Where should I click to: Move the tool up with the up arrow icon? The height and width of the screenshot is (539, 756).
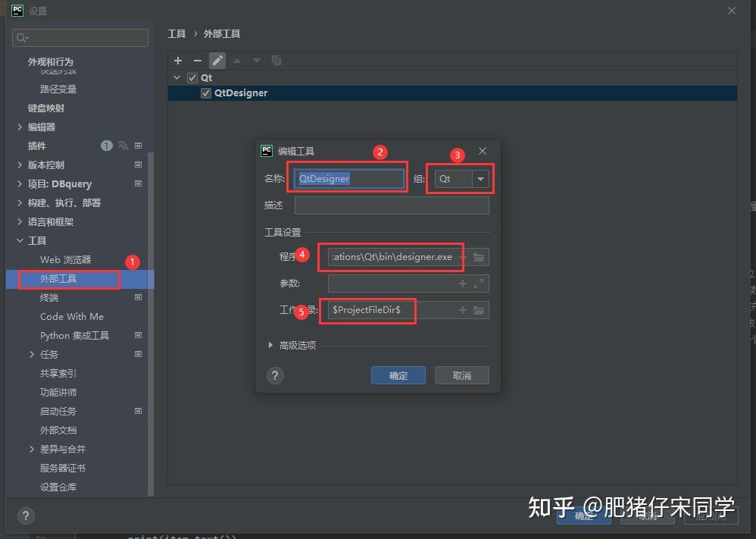coord(238,61)
